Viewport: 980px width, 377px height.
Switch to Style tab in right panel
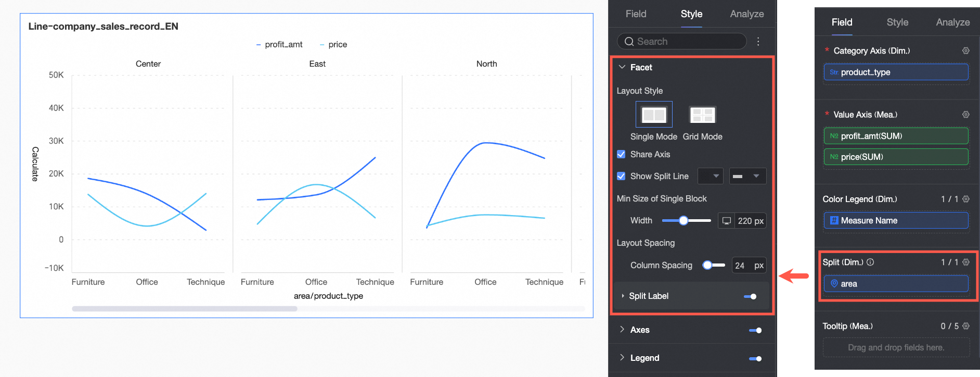click(x=897, y=22)
